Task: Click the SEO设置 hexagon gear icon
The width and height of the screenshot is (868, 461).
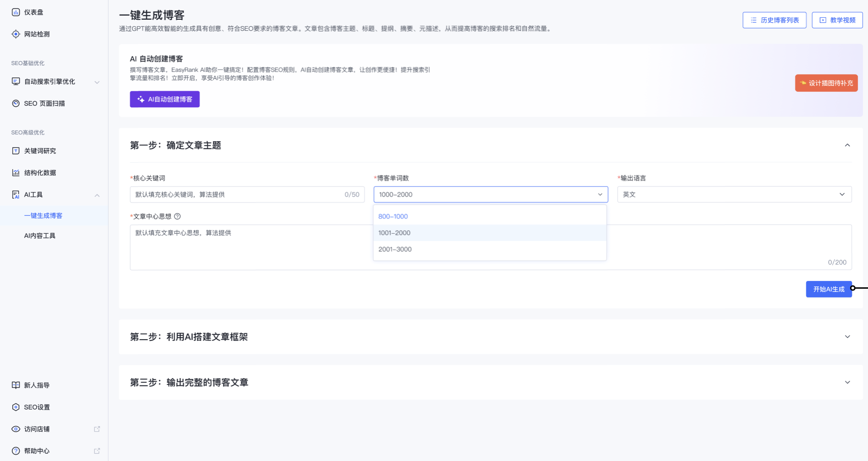Action: (16, 407)
